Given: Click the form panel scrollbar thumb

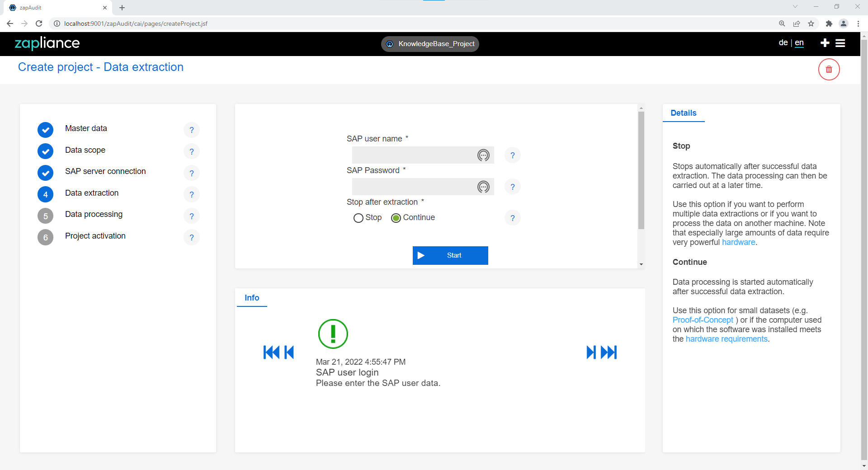Looking at the screenshot, I should coord(641,170).
